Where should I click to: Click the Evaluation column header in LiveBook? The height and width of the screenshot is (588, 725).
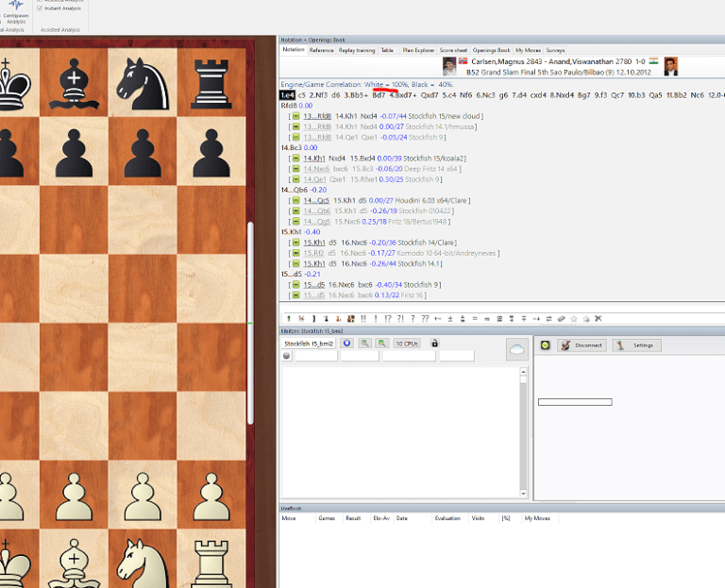tap(447, 518)
